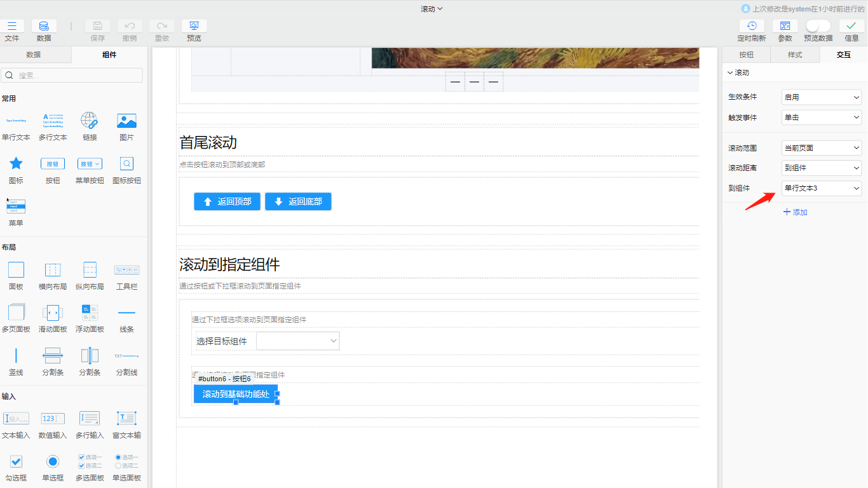868x488 pixels.
Task: Switch to the 数据 tab in left panel
Action: click(34, 55)
